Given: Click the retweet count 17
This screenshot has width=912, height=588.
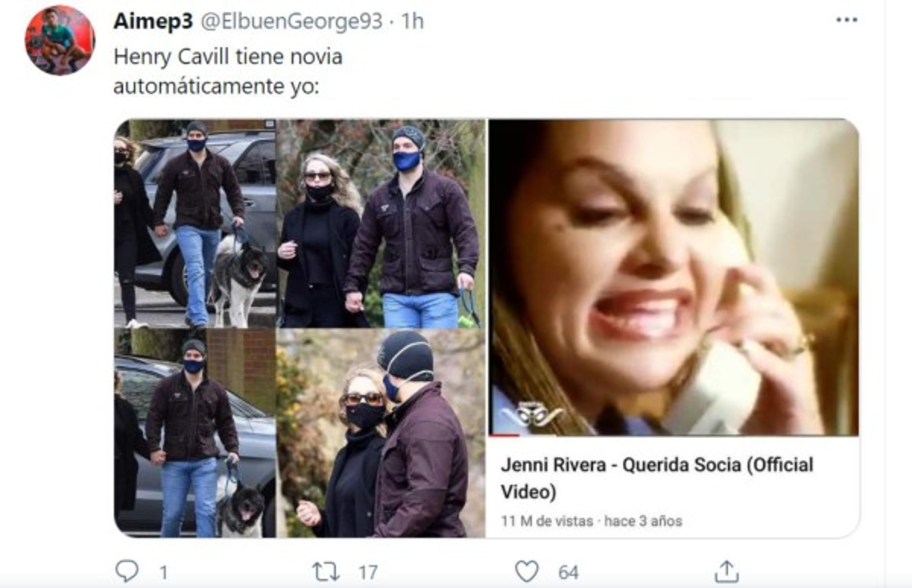Looking at the screenshot, I should click(x=367, y=572).
